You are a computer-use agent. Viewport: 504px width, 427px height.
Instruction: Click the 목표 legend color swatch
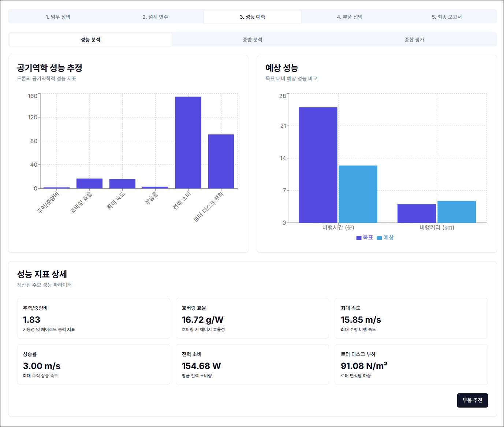(359, 238)
